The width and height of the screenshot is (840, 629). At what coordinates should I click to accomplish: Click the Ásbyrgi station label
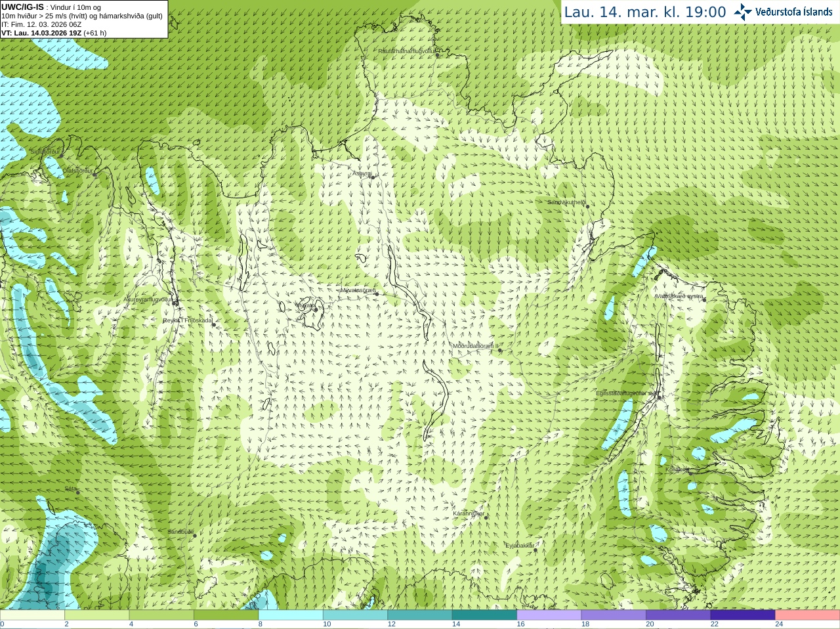click(361, 173)
